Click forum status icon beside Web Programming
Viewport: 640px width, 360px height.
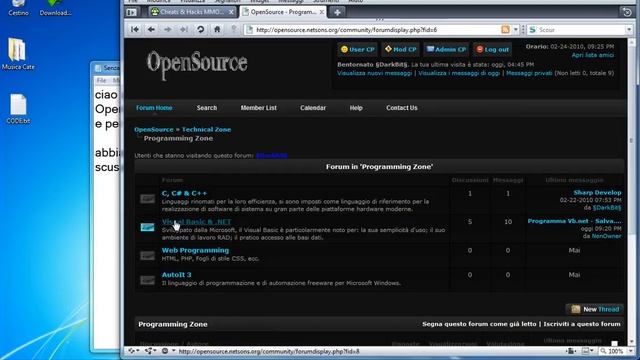147,256
